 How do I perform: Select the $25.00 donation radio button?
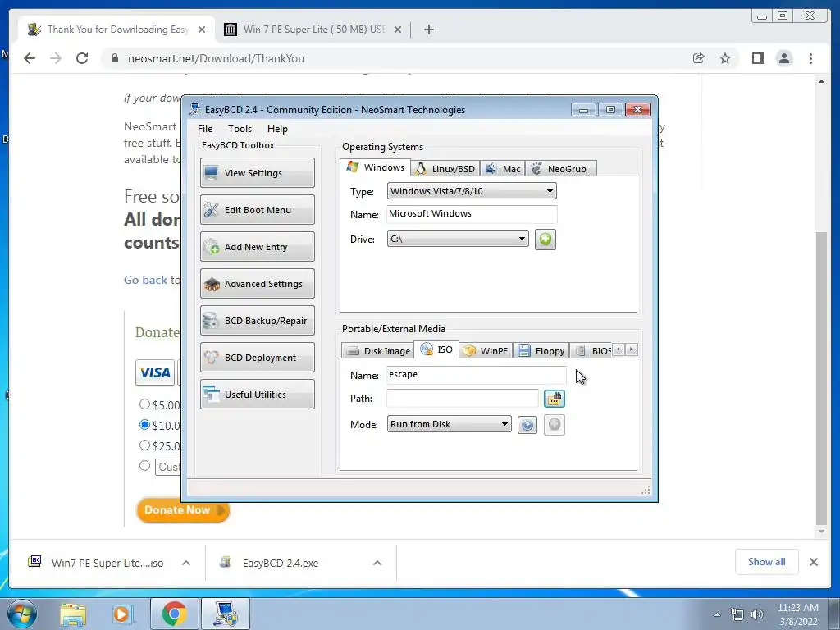click(x=144, y=445)
